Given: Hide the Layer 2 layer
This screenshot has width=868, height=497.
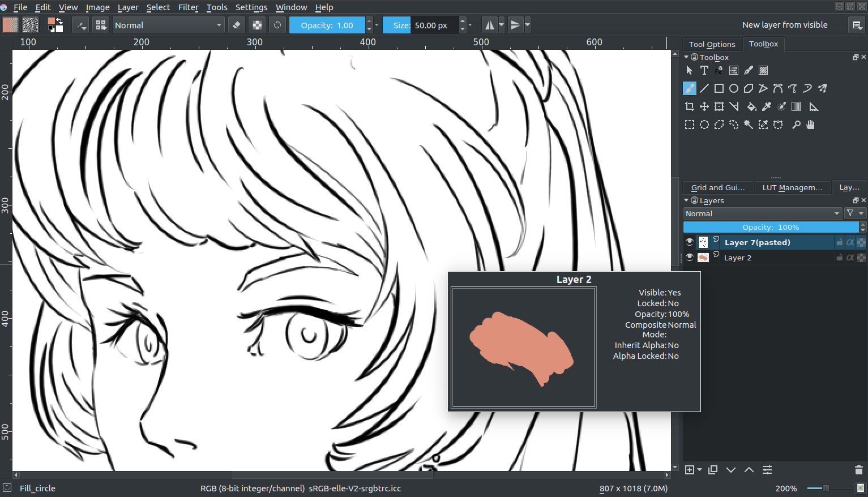Looking at the screenshot, I should point(689,257).
